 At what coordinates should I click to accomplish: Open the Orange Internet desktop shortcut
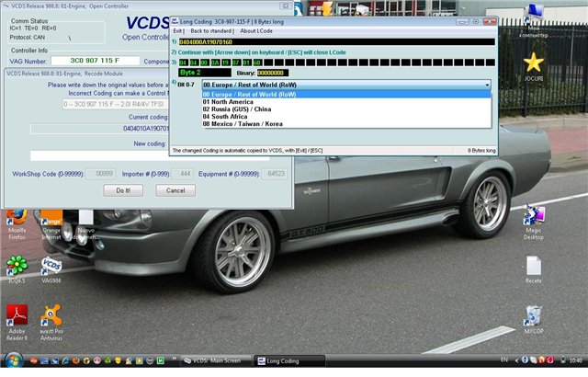coord(51,224)
